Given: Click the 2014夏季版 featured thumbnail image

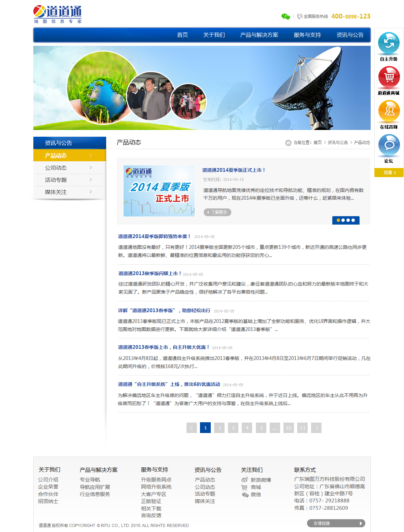Looking at the screenshot, I should pyautogui.click(x=159, y=191).
